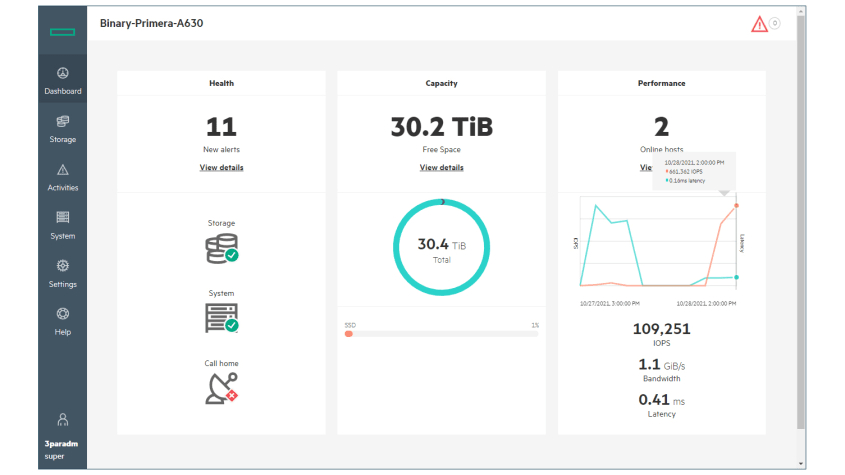Click the 109,251 IOPS value
Screen dimensions: 845x475
click(x=661, y=329)
